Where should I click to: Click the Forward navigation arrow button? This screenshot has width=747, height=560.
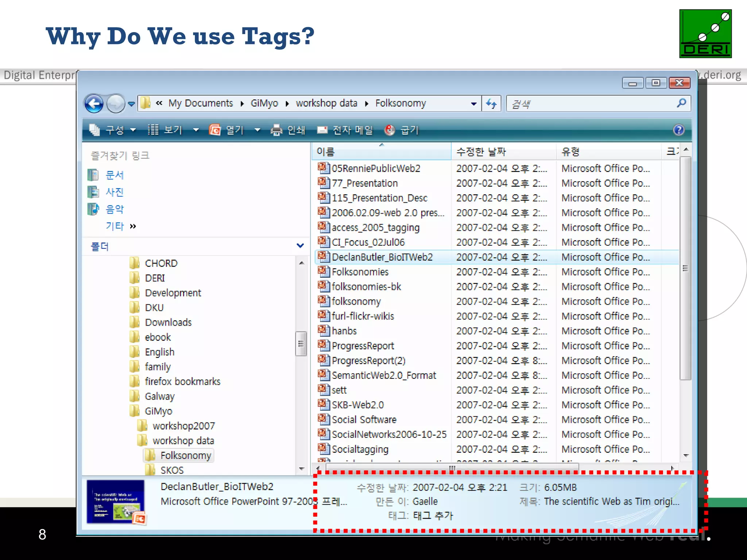(x=116, y=104)
